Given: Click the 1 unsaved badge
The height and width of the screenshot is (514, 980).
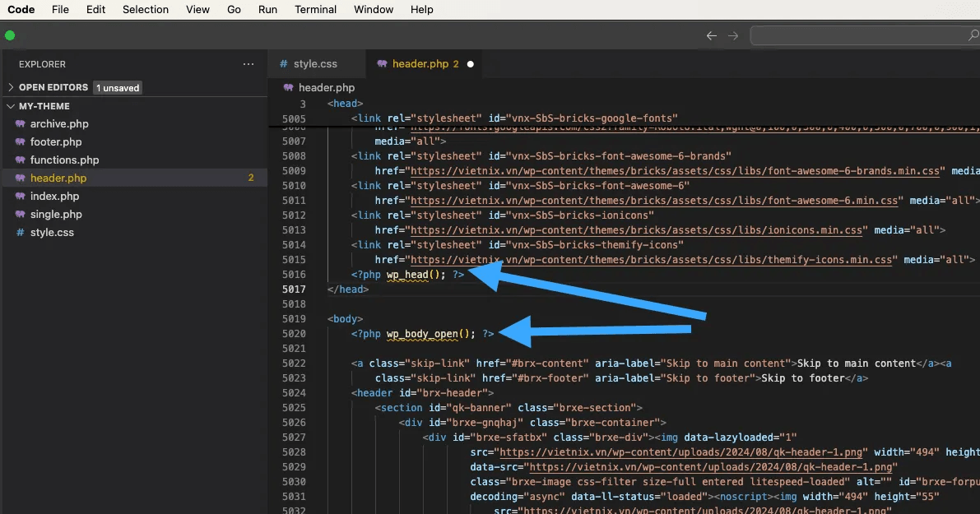Looking at the screenshot, I should click(x=118, y=88).
